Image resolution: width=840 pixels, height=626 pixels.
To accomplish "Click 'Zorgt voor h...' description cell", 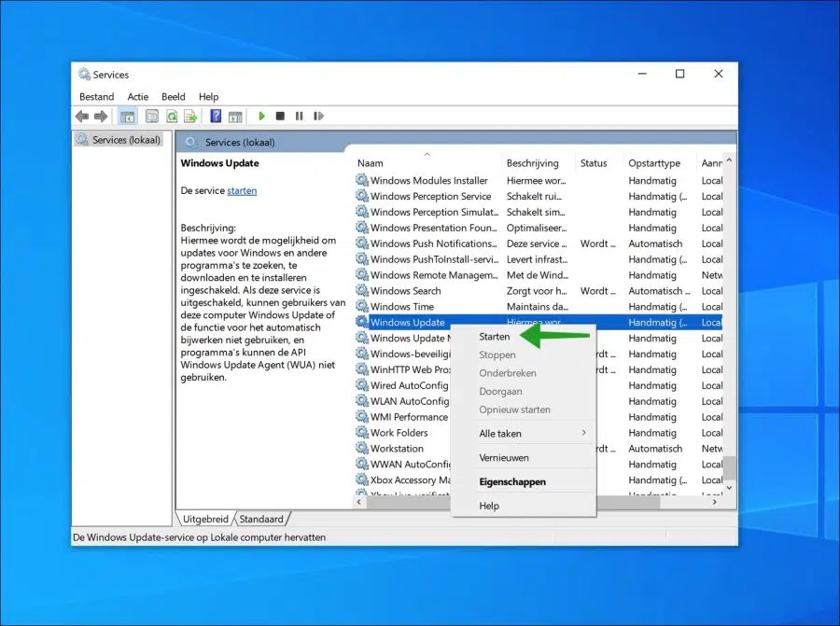I will click(537, 291).
